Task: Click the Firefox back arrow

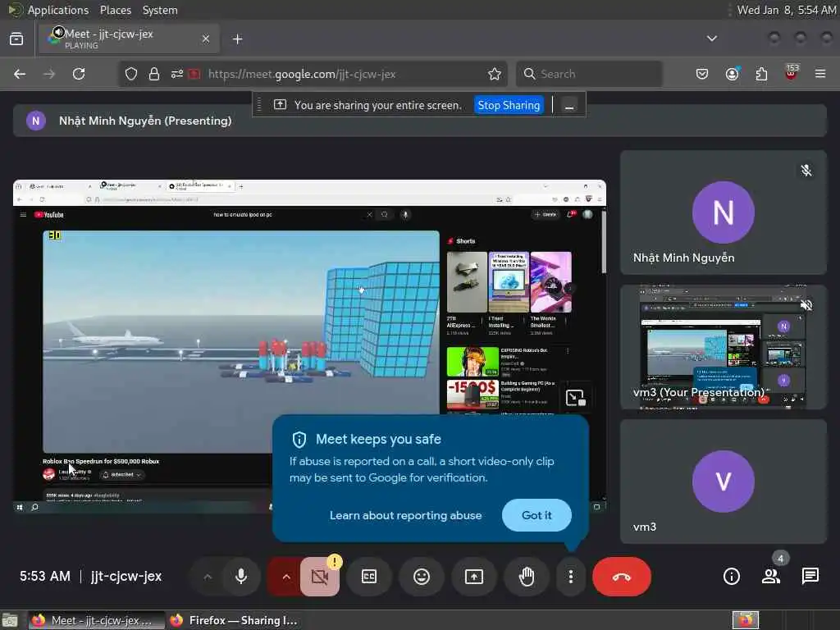Action: [x=20, y=74]
